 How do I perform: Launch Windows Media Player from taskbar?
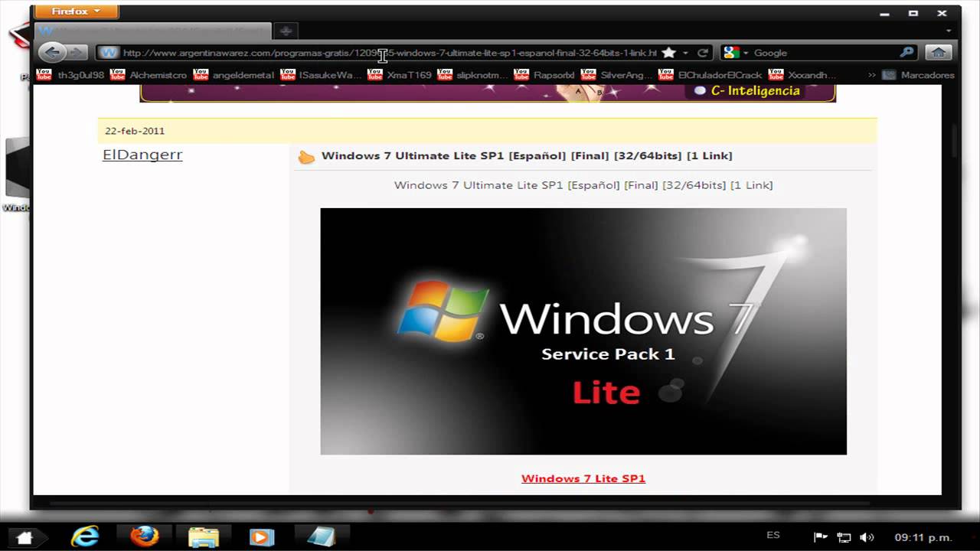click(261, 536)
